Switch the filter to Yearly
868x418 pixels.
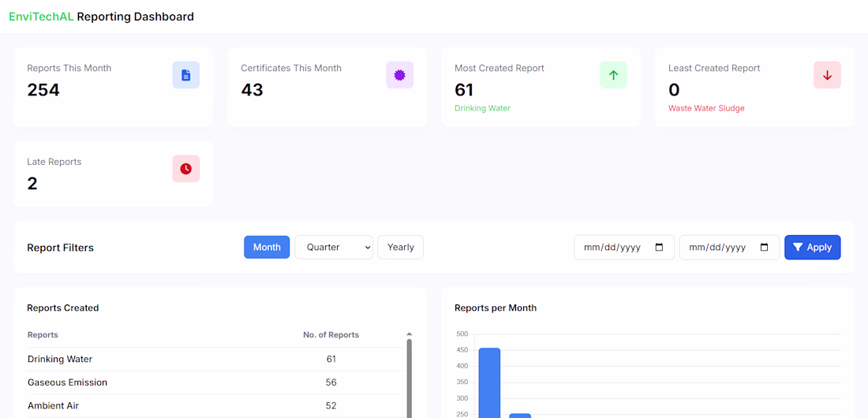pyautogui.click(x=400, y=248)
